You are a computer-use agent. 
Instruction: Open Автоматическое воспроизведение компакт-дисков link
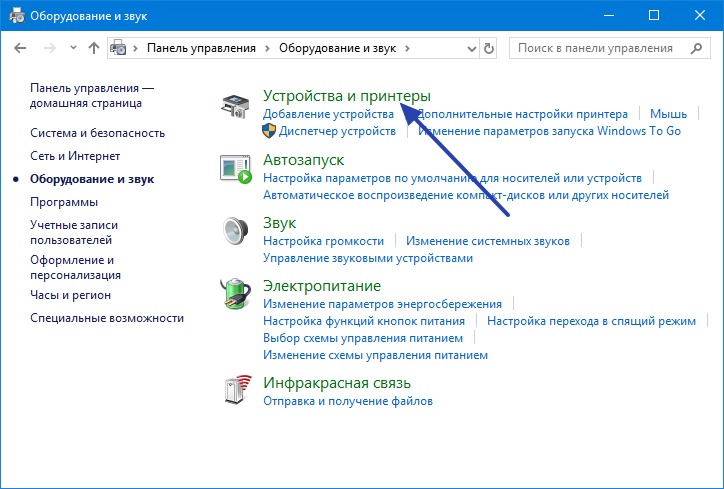[466, 195]
